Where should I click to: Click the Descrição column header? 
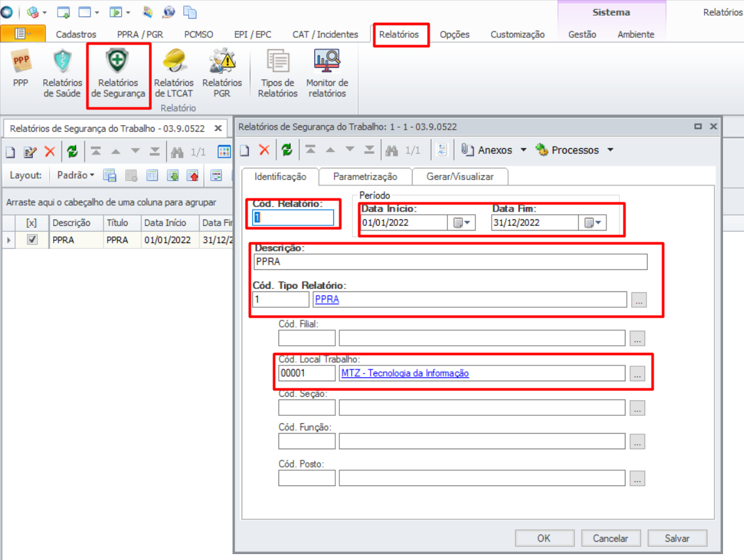[x=76, y=223]
